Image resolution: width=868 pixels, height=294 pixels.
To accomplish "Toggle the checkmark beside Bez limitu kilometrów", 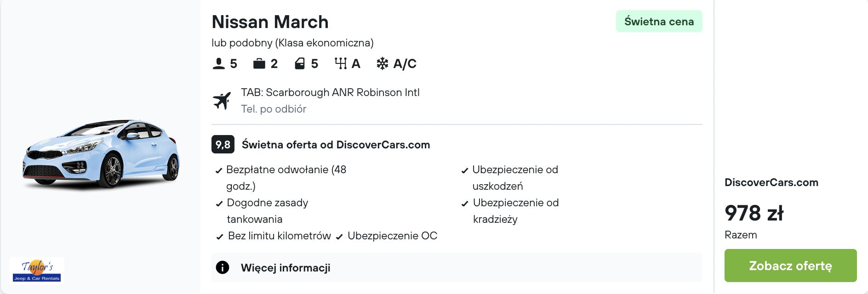I will coord(219,236).
